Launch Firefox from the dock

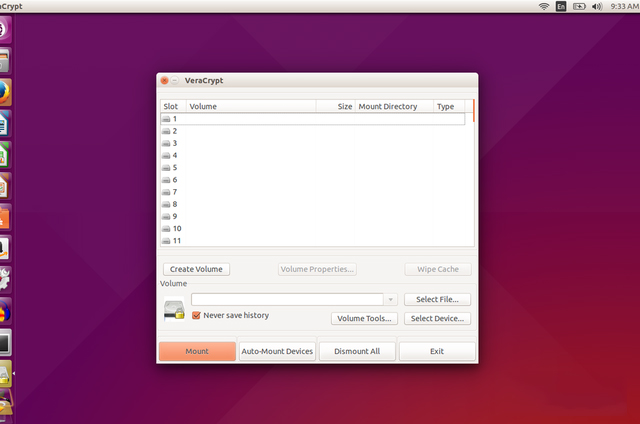coord(4,92)
